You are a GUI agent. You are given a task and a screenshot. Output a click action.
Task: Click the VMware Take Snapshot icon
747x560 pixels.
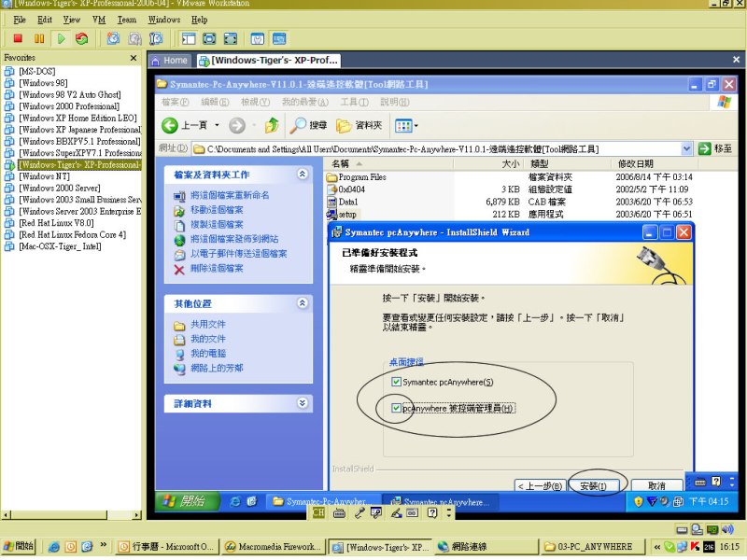(x=113, y=38)
